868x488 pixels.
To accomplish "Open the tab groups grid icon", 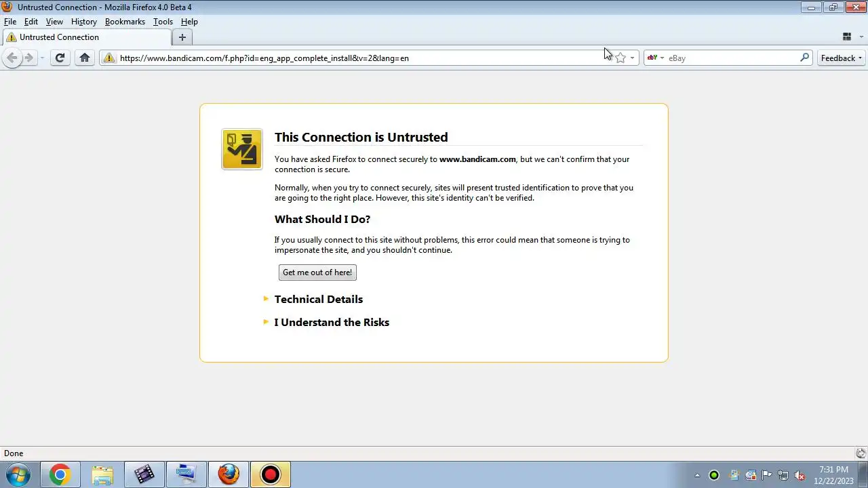I will tap(847, 37).
